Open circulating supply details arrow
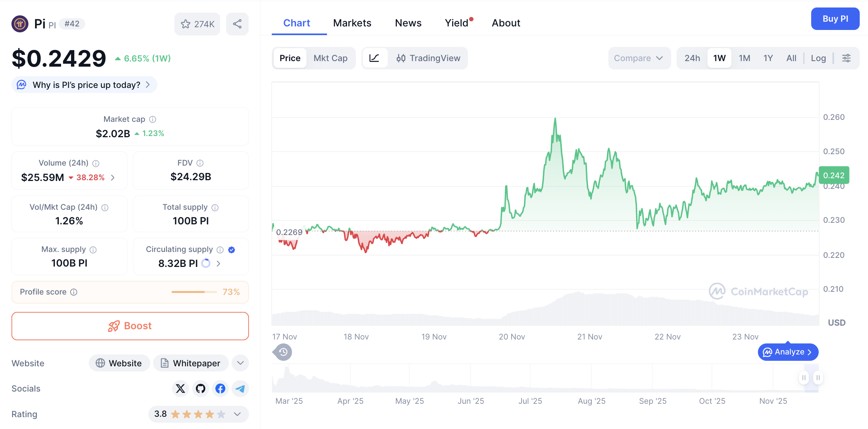Viewport: 868px width, 429px height. pos(218,263)
